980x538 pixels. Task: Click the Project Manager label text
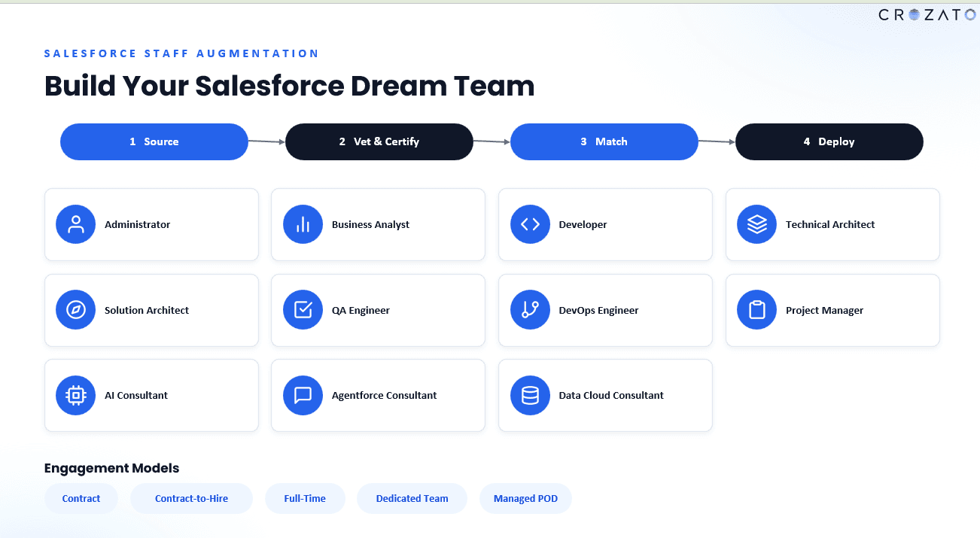click(x=824, y=310)
